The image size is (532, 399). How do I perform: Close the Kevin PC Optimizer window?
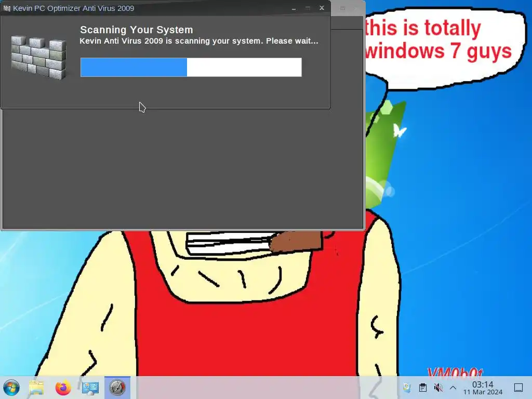click(x=322, y=8)
